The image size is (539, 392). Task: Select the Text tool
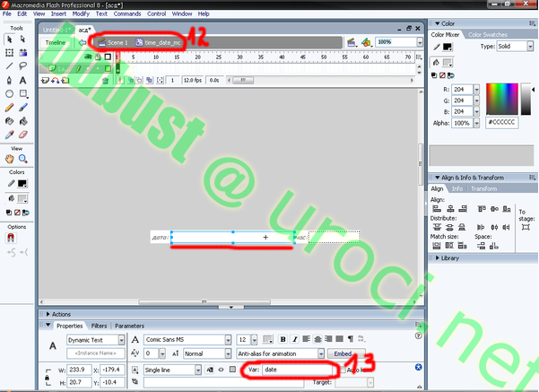pos(22,80)
